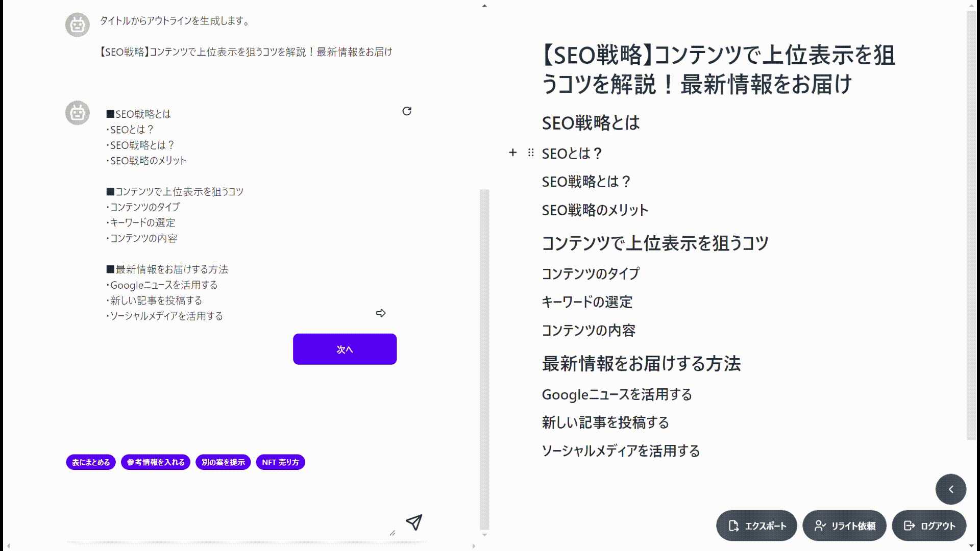Select the 参考情報を入れる suggestion chip

(x=156, y=462)
